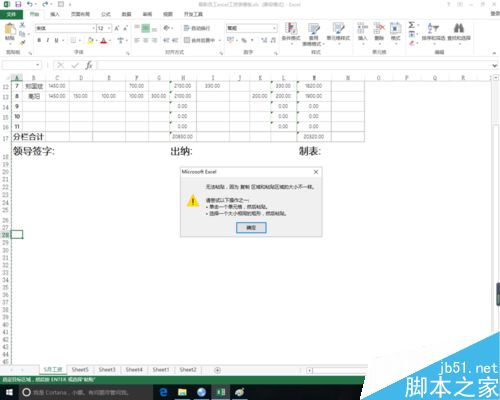Switch to the Sheet5 sheet tab

[80, 370]
